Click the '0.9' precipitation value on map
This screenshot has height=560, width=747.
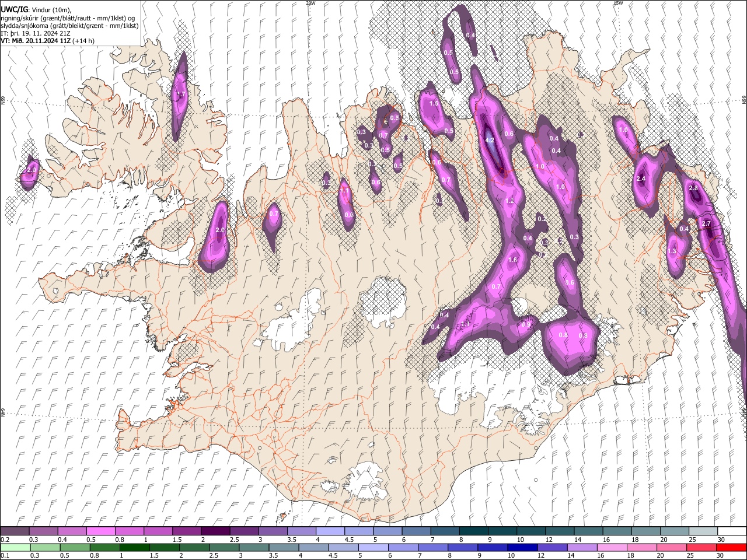pyautogui.click(x=526, y=324)
